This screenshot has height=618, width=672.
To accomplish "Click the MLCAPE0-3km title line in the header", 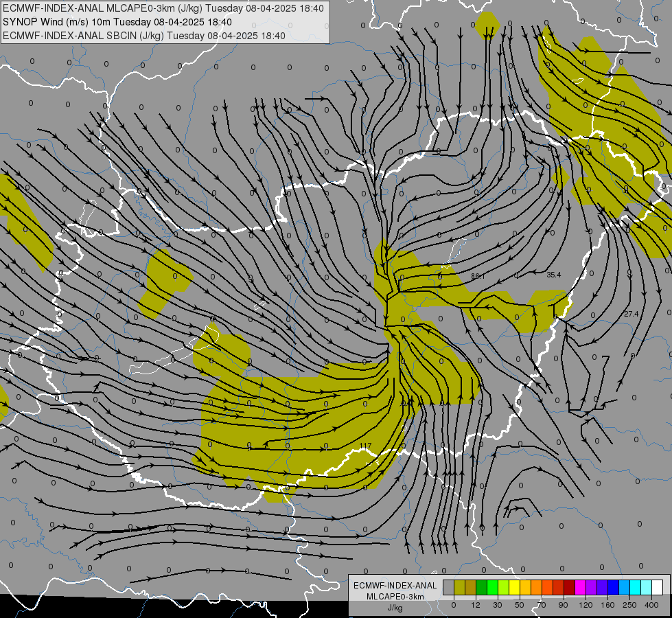I will click(x=163, y=8).
